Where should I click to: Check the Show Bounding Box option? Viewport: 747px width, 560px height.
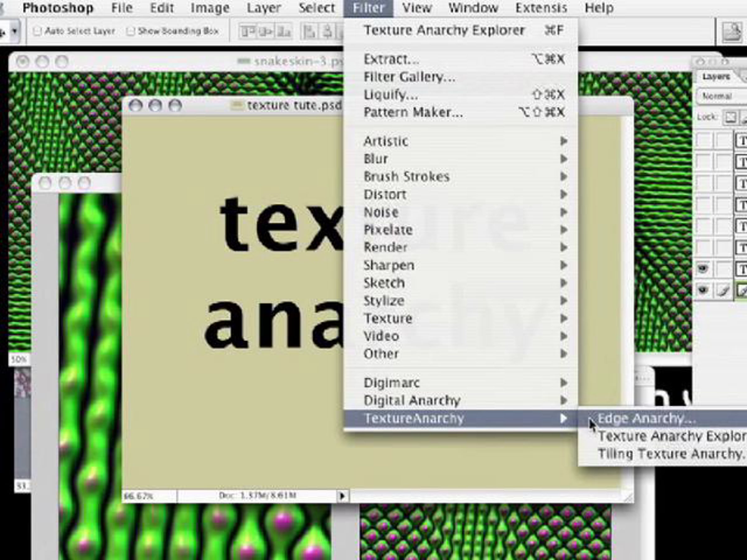(130, 31)
